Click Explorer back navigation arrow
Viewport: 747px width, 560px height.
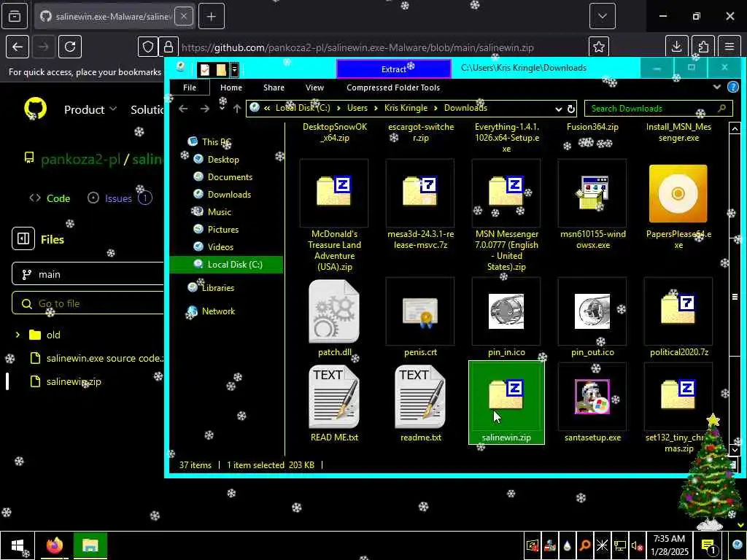click(x=183, y=109)
